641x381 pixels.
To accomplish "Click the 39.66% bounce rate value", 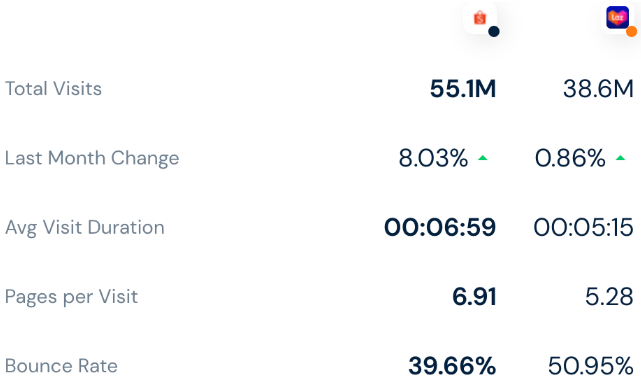I will click(x=452, y=366).
